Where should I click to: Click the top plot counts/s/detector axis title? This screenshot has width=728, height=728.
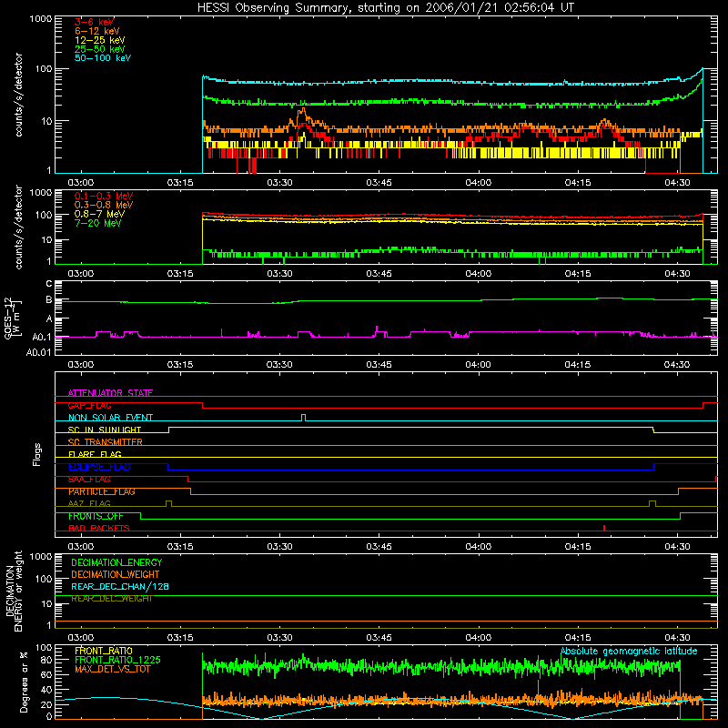click(18, 95)
